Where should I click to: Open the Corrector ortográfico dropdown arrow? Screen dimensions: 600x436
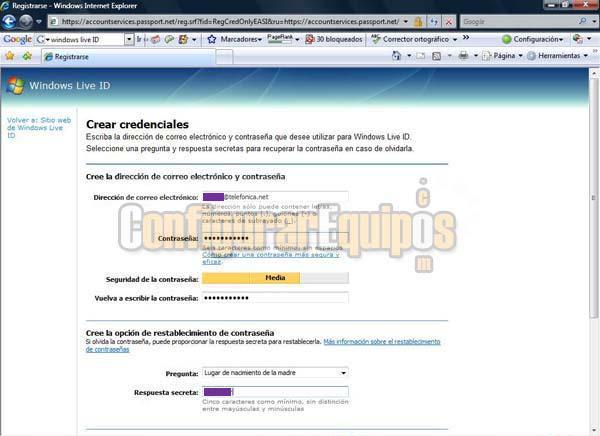pyautogui.click(x=455, y=39)
